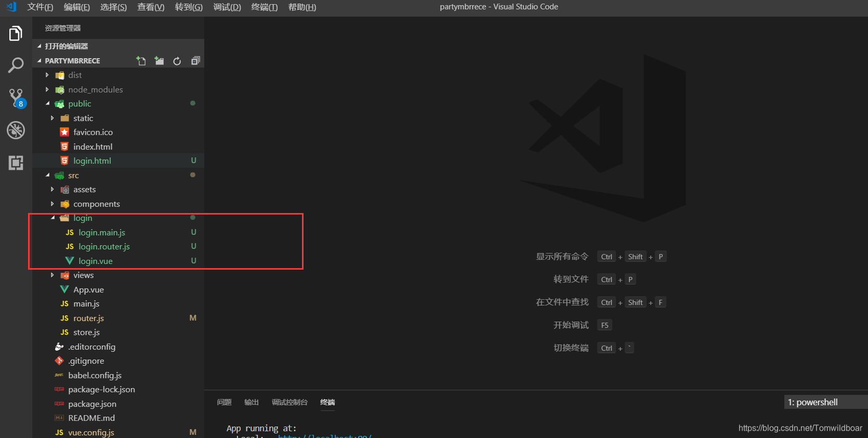Click the favicon.ico file icon
The width and height of the screenshot is (868, 438).
pos(64,132)
